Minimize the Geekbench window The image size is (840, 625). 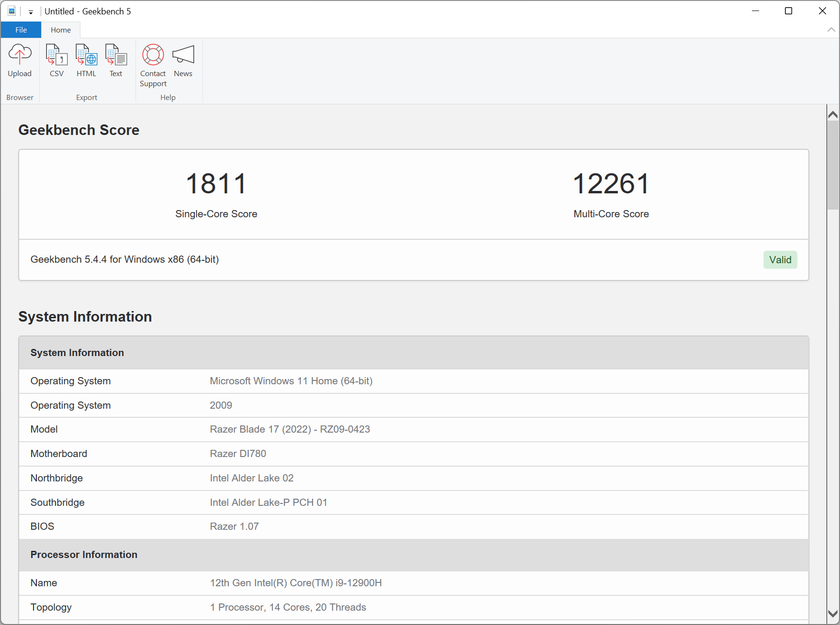click(756, 11)
